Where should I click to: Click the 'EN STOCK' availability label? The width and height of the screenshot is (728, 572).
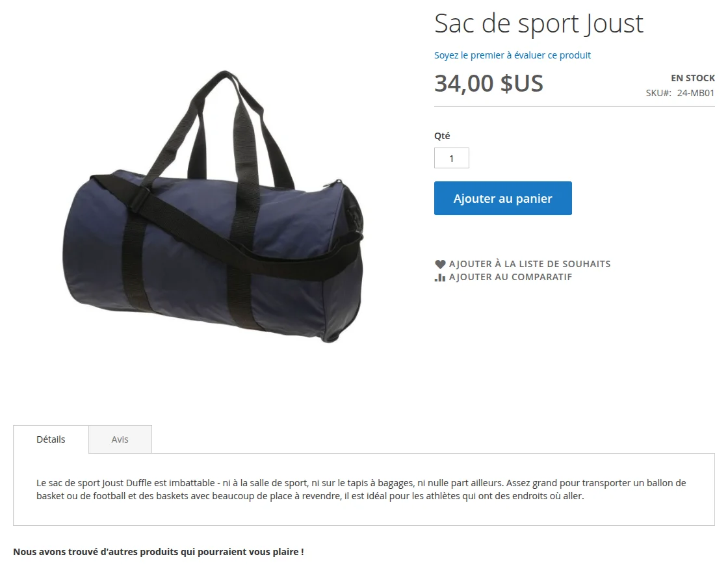[693, 78]
